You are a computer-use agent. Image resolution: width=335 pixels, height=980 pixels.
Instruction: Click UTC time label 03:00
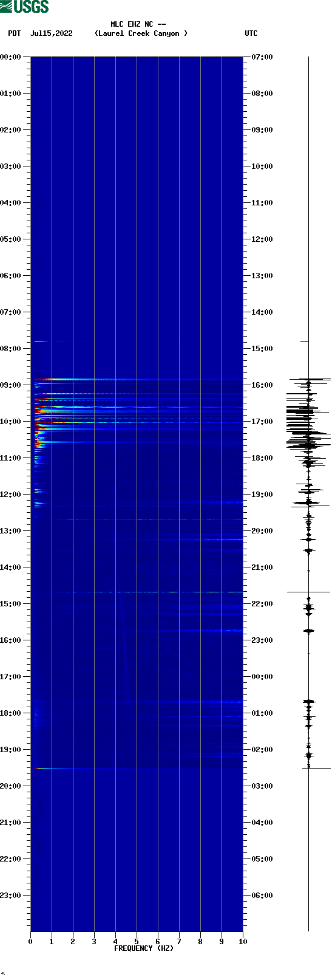pos(262,786)
